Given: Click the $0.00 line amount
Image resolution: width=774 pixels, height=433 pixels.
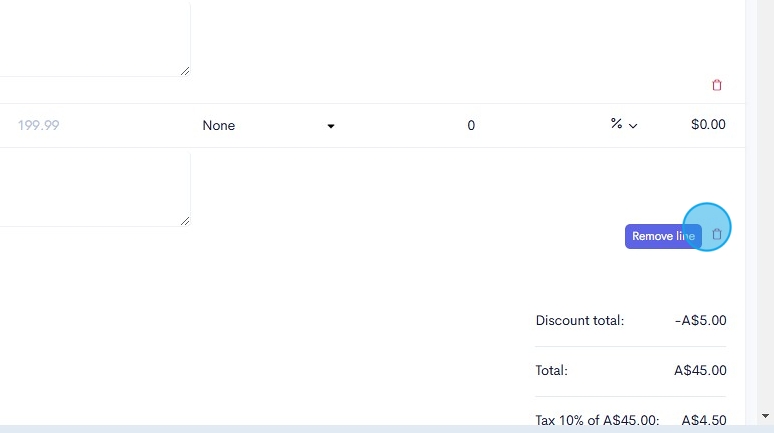Looking at the screenshot, I should click(x=708, y=126).
